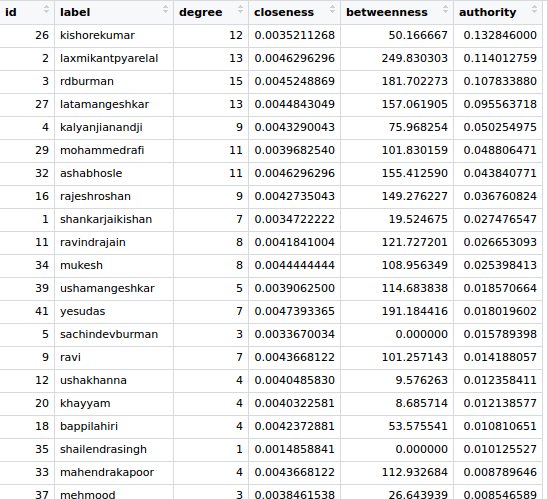Screen dimensions: 547x499
Task: Select the shailendrasingh label cell
Action: click(x=114, y=450)
